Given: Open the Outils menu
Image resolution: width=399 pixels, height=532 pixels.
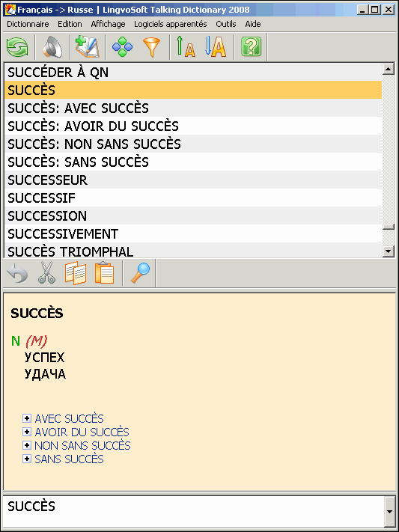Looking at the screenshot, I should 226,24.
